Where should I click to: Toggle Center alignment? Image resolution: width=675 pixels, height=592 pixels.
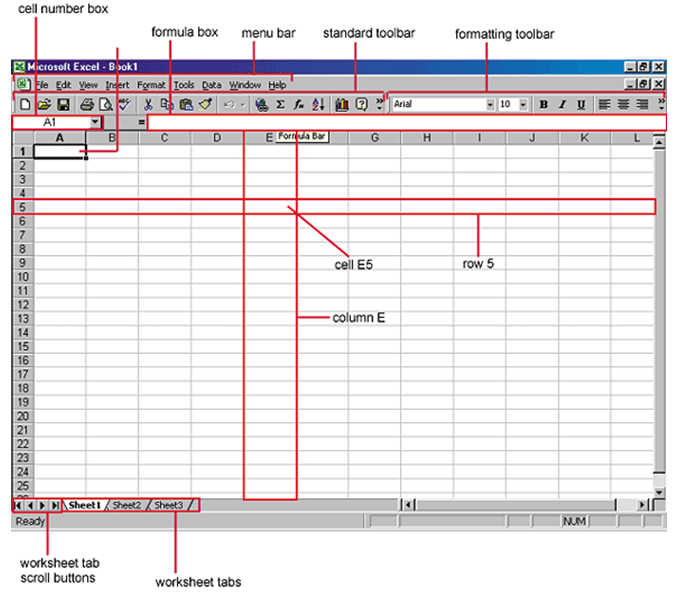click(623, 104)
